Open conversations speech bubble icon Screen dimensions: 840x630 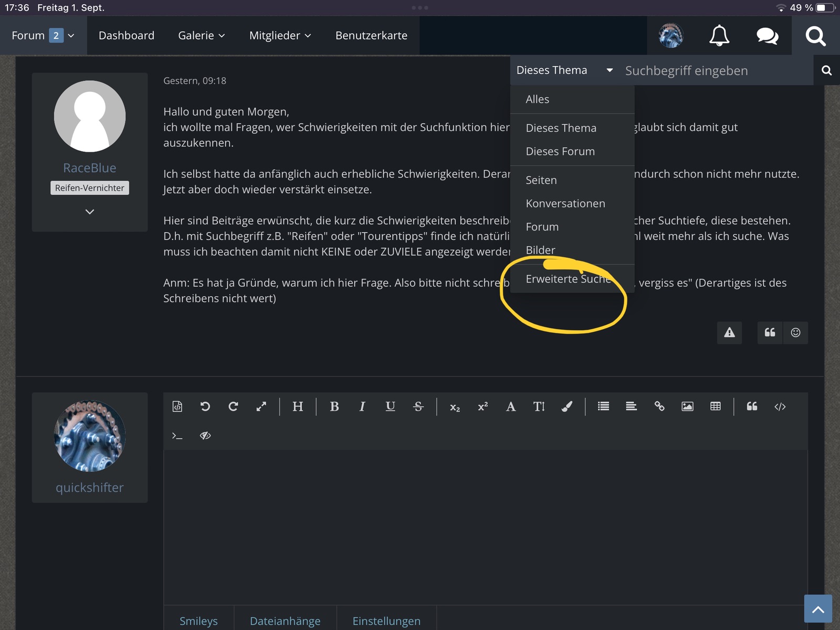point(767,36)
